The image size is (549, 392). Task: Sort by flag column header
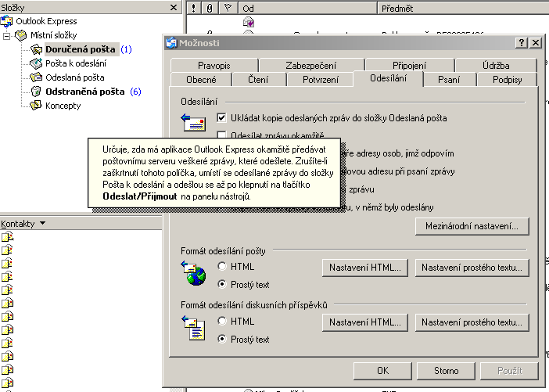tap(228, 8)
